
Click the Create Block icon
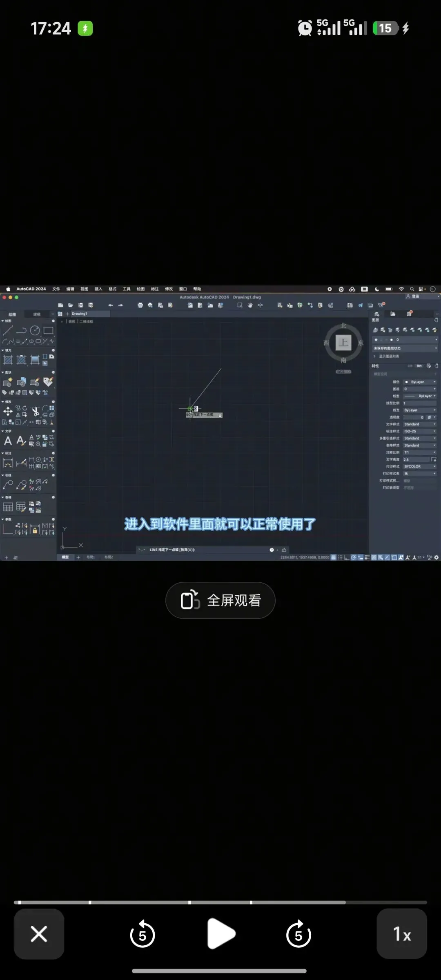point(8,382)
